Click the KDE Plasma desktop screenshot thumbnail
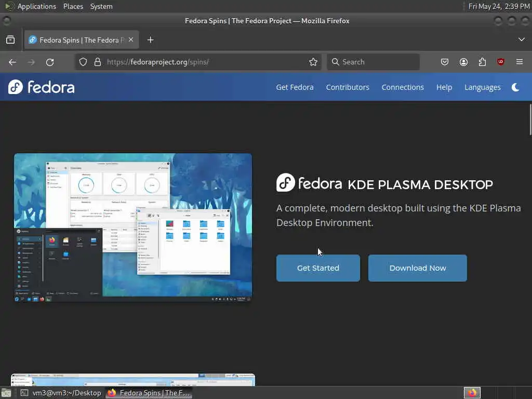 [133, 228]
